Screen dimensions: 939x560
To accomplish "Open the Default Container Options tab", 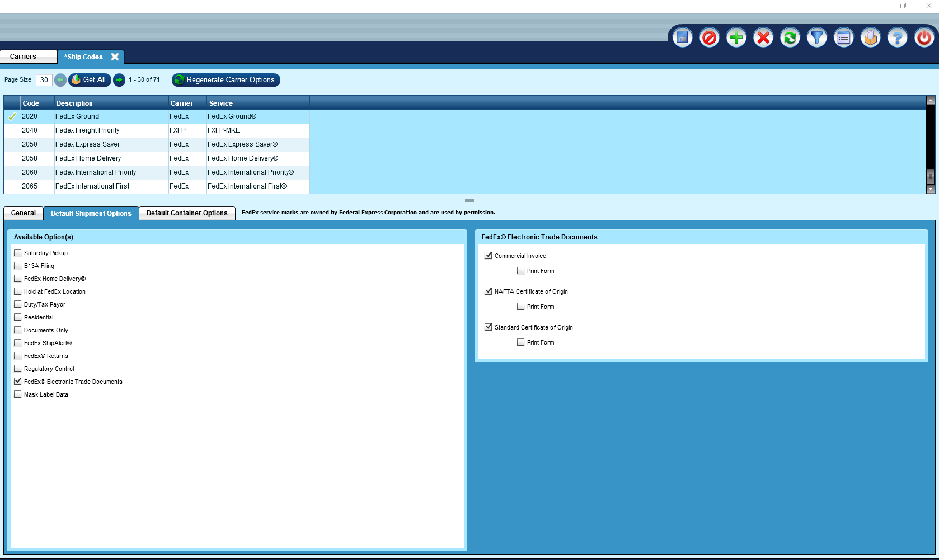I will tap(187, 213).
